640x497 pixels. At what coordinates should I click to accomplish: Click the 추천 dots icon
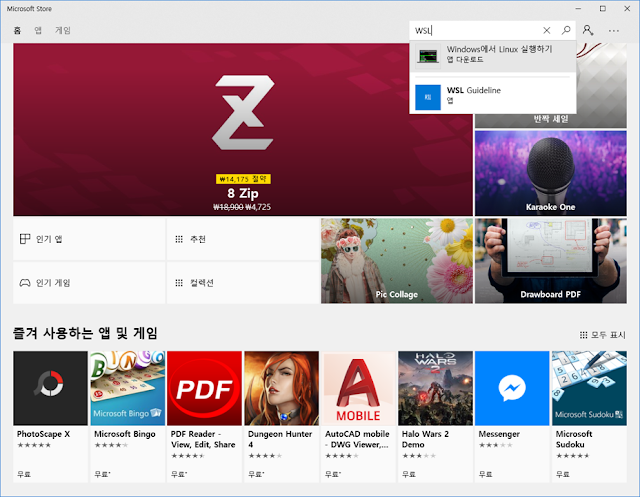pyautogui.click(x=179, y=239)
